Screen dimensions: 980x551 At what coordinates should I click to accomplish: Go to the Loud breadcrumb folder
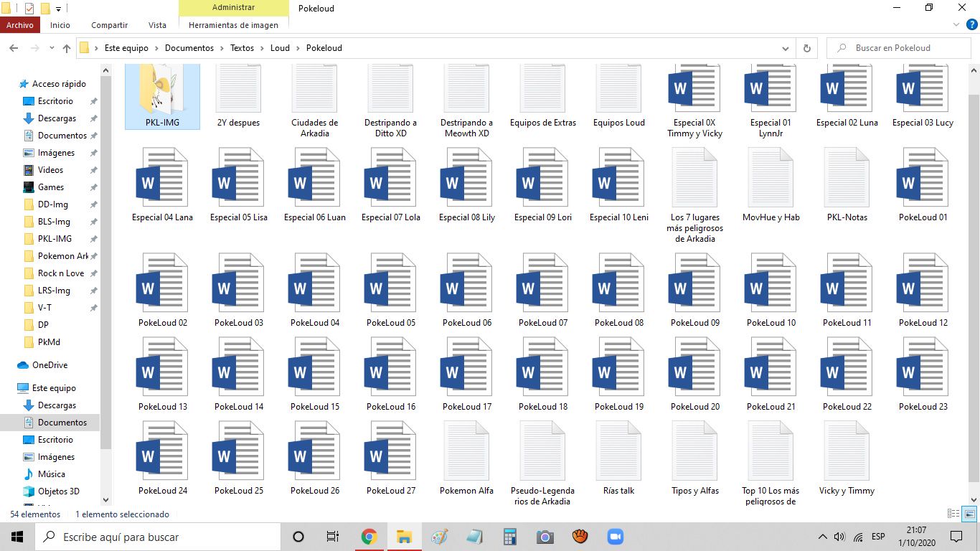click(280, 48)
